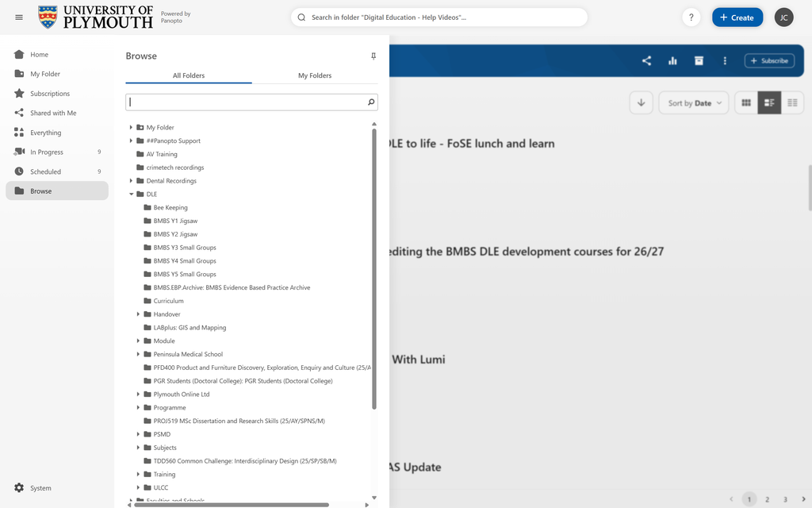Expand the Handover folder node
The height and width of the screenshot is (508, 812).
(138, 314)
